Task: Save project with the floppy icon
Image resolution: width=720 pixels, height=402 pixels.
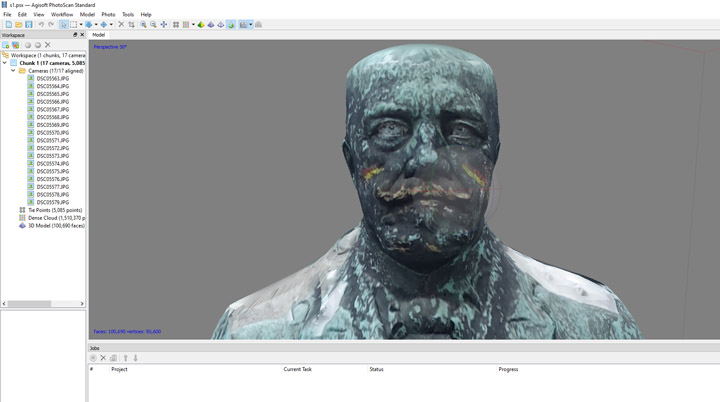Action: pos(28,24)
